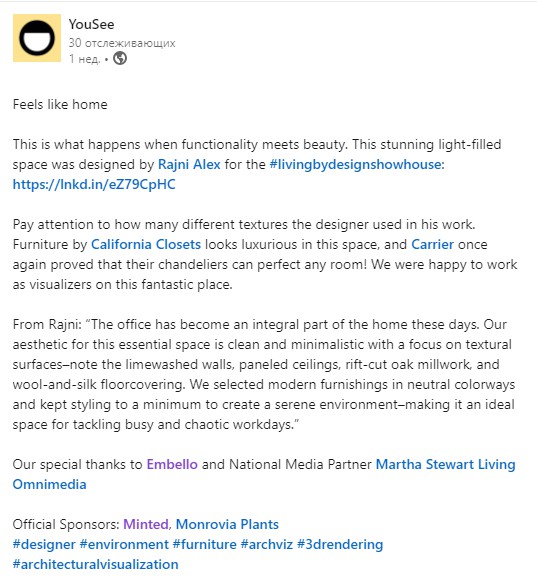
Task: Open the Minted sponsor link
Action: coord(146,524)
